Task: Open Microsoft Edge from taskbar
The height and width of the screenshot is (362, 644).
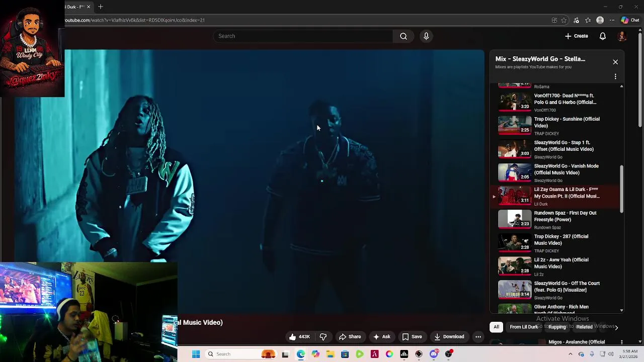Action: click(x=300, y=354)
